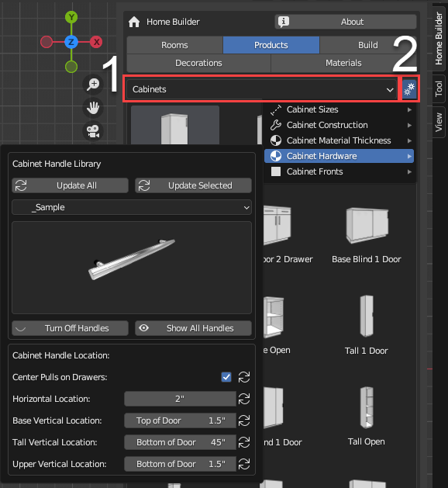This screenshot has height=488, width=448.
Task: Click the gear settings icon beside Cabinets
Action: (409, 89)
